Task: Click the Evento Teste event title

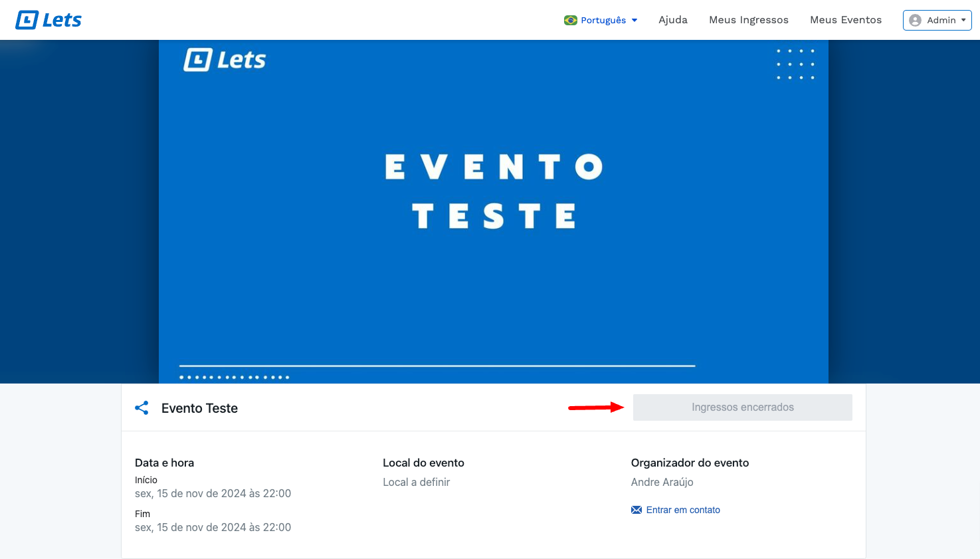Action: coord(199,408)
